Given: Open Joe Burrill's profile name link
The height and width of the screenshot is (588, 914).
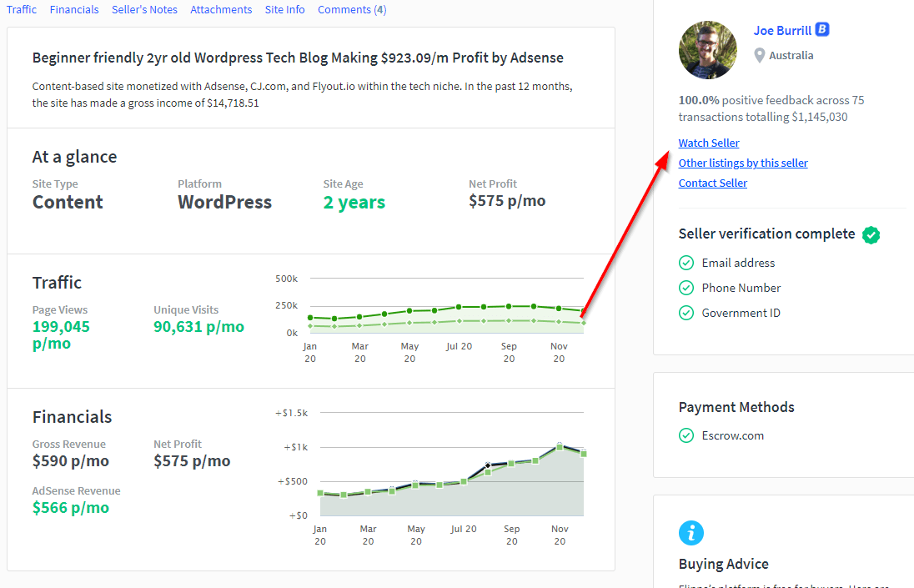Looking at the screenshot, I should (x=782, y=31).
